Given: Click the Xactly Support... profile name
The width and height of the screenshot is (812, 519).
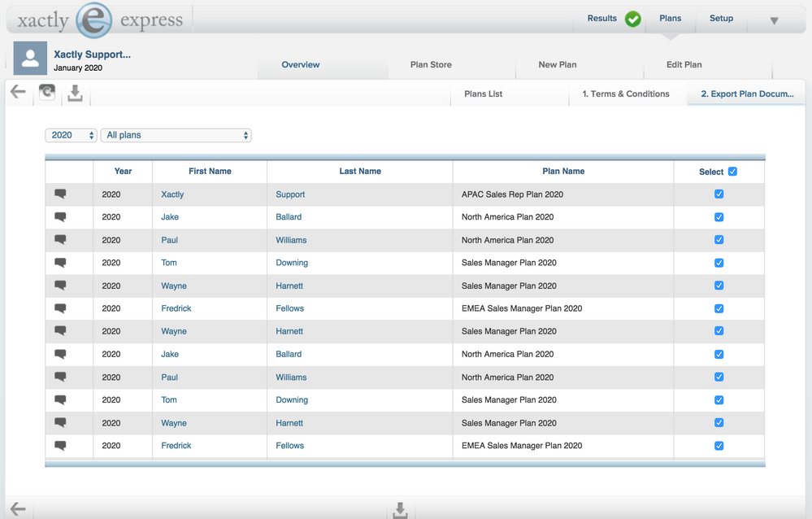Looking at the screenshot, I should tap(92, 55).
